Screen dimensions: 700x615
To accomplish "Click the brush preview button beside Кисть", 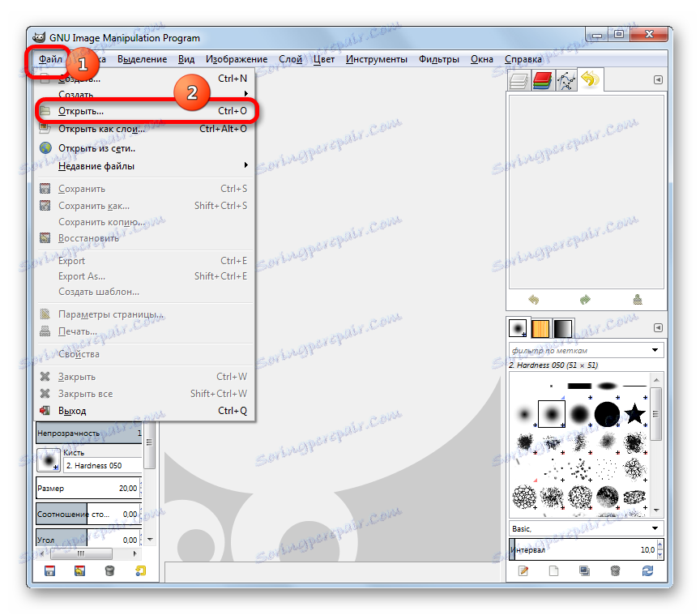I will pos(49,460).
